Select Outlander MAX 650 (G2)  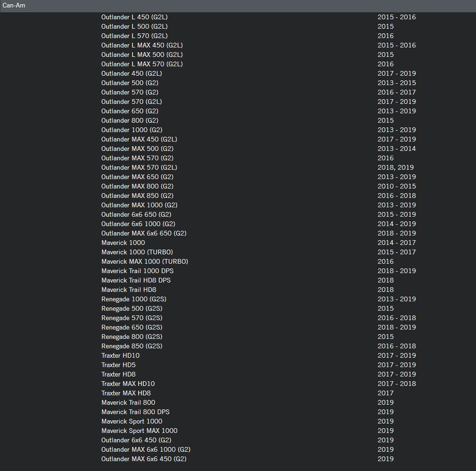[x=138, y=177]
